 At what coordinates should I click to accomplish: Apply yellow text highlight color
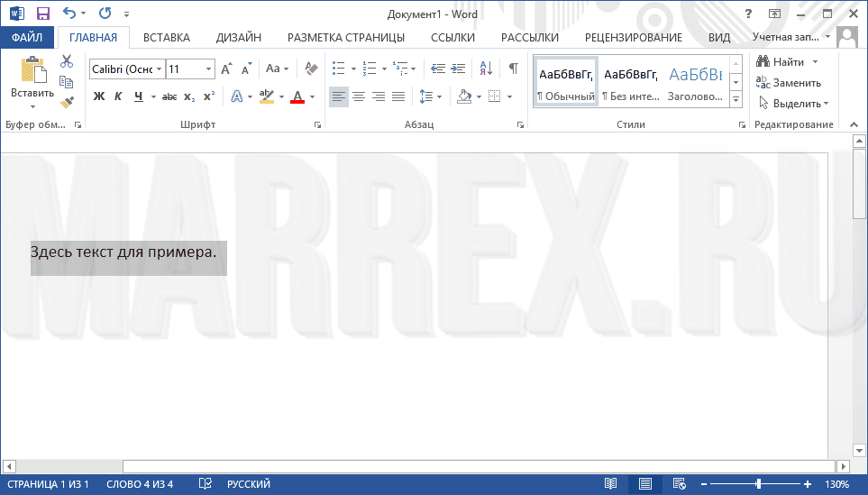tap(267, 96)
